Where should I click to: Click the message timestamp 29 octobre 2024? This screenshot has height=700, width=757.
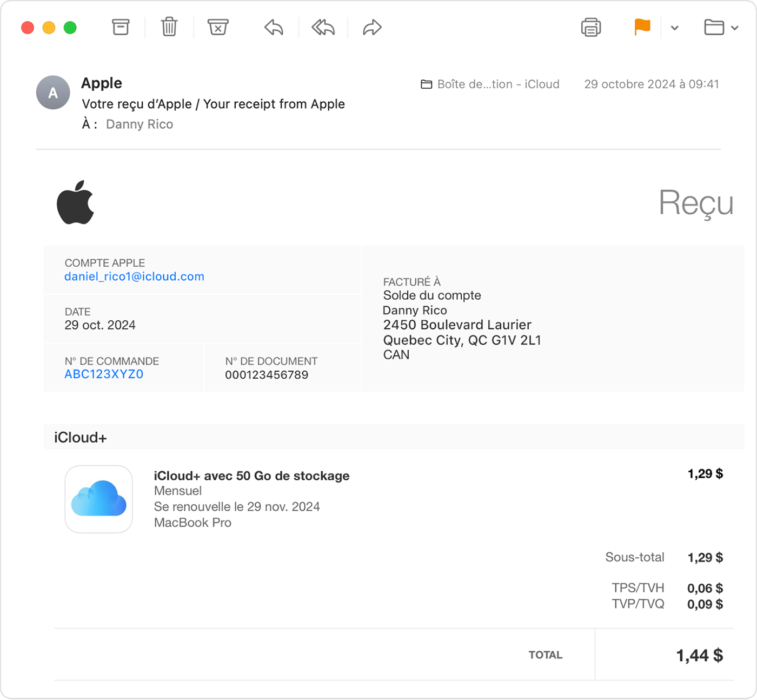tap(650, 84)
